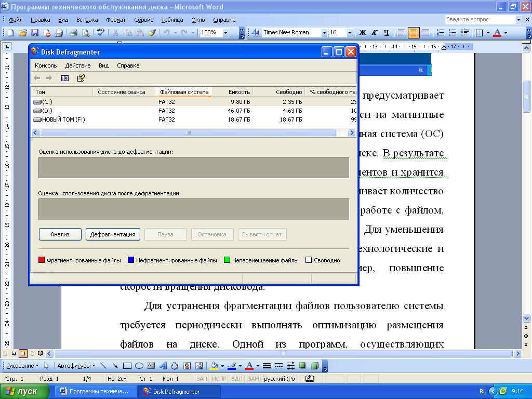Open the Файл menu in Word
Screen dimensions: 532x399
click(16, 20)
